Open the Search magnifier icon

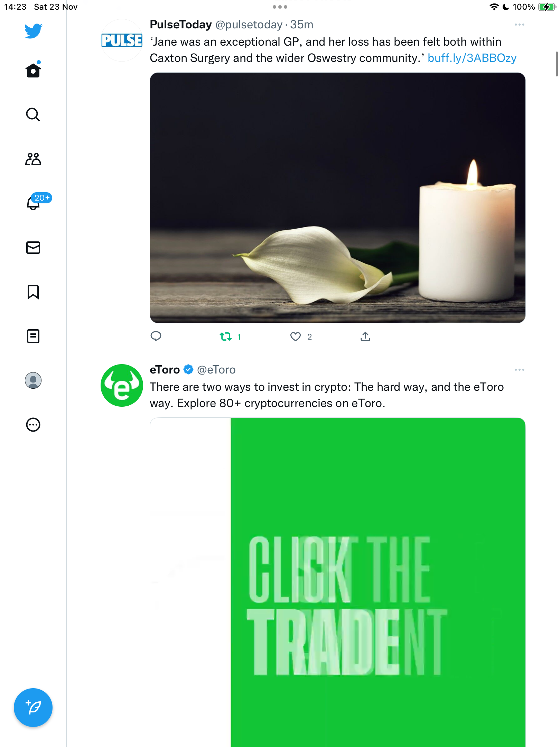33,114
